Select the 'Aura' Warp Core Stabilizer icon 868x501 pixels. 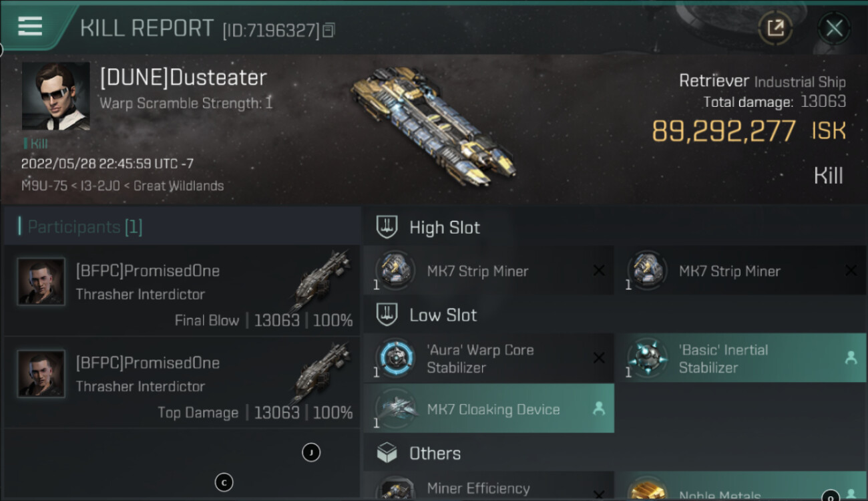pos(395,359)
